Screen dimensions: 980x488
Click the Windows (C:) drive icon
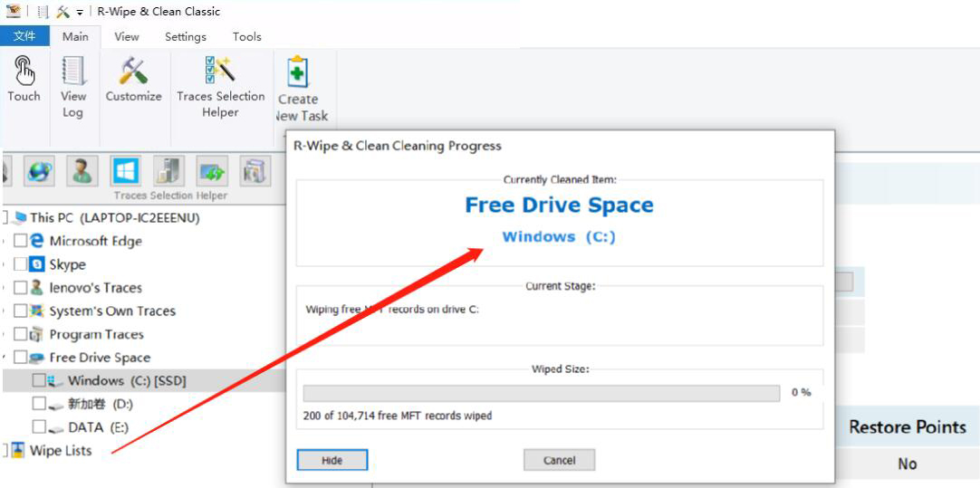(55, 380)
